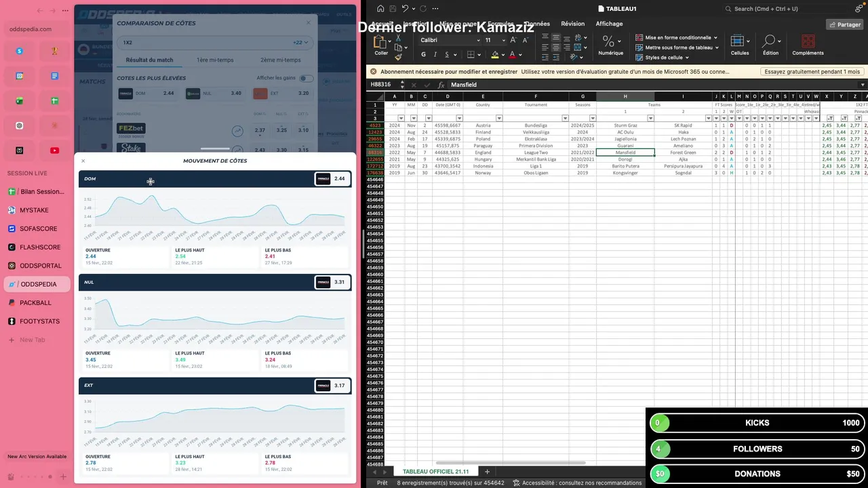This screenshot has height=488, width=868.
Task: Decrease font size with smaller A icon
Action: click(x=526, y=40)
